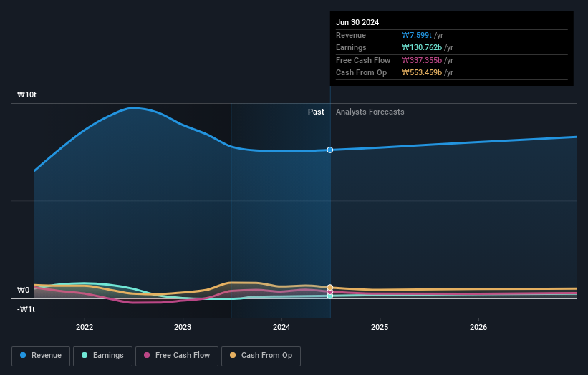Select the 2026 x-axis label
Image resolution: width=588 pixels, height=375 pixels.
pyautogui.click(x=478, y=327)
